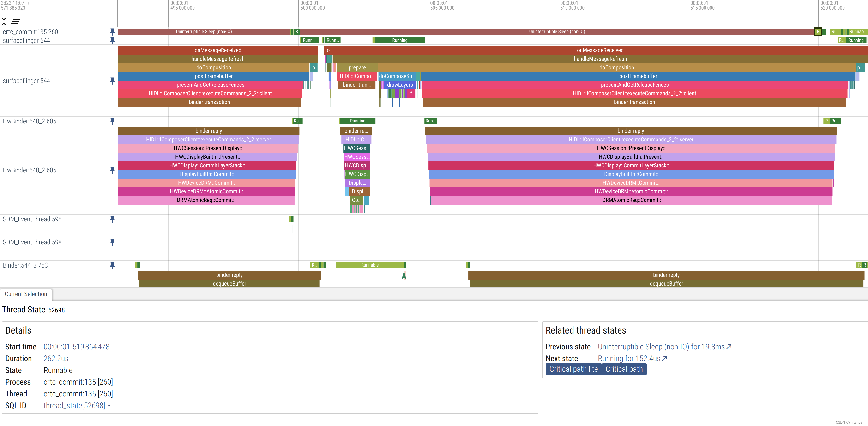Screen dimensions: 868x426
Task: Unpin the HwBinder:540_2 606 state track
Action: pos(112,121)
